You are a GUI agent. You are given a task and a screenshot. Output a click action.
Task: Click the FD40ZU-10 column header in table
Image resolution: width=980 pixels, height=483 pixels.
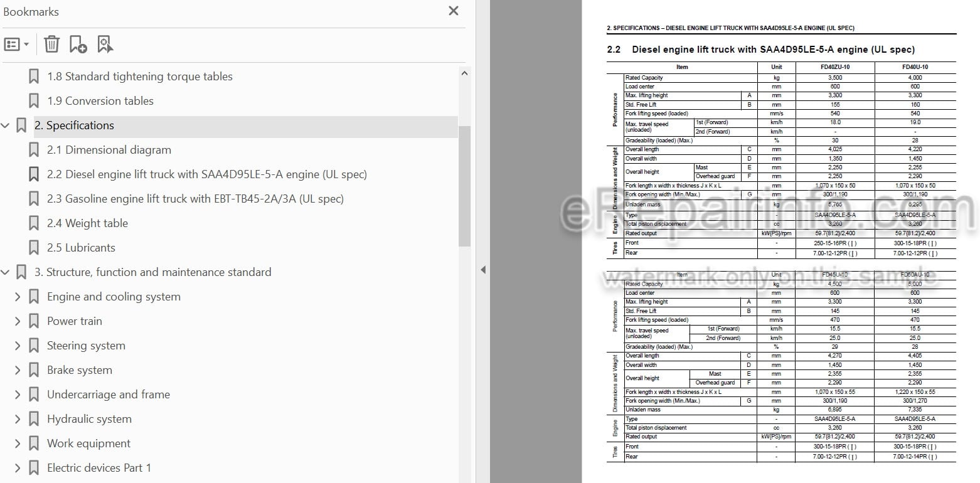point(835,67)
